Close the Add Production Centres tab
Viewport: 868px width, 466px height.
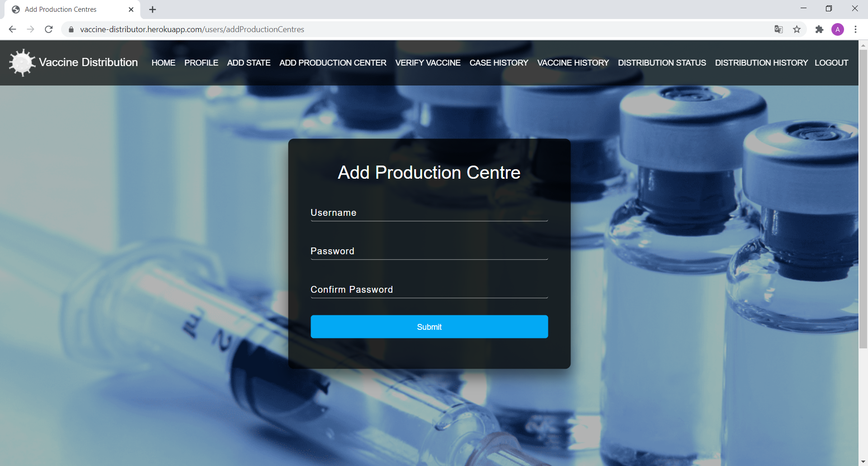(131, 10)
